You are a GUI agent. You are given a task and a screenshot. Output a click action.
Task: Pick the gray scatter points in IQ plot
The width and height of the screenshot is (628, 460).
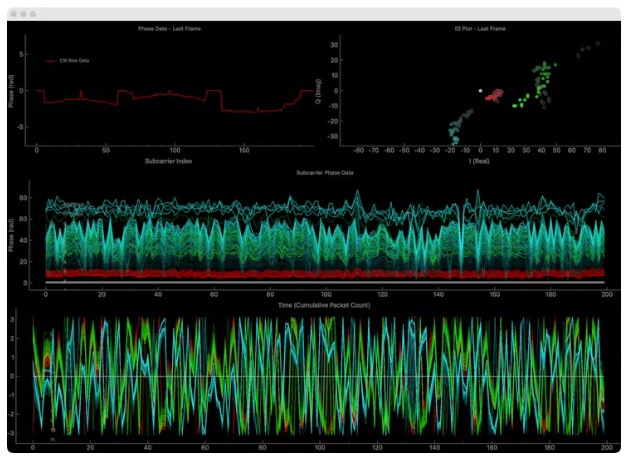click(x=588, y=47)
